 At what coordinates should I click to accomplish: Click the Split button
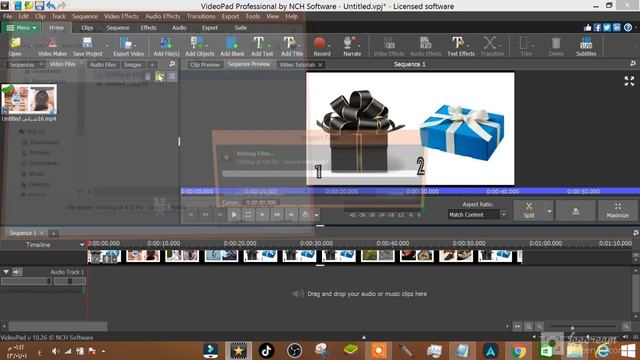529,211
